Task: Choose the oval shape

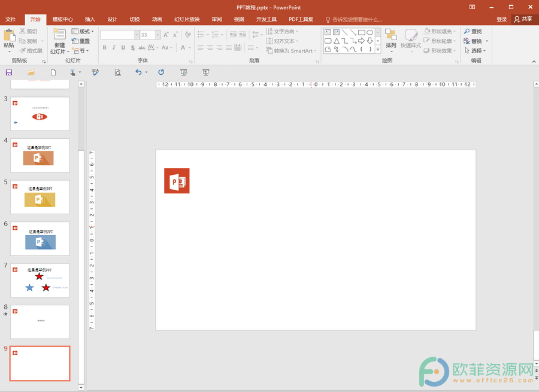Action: coord(370,33)
